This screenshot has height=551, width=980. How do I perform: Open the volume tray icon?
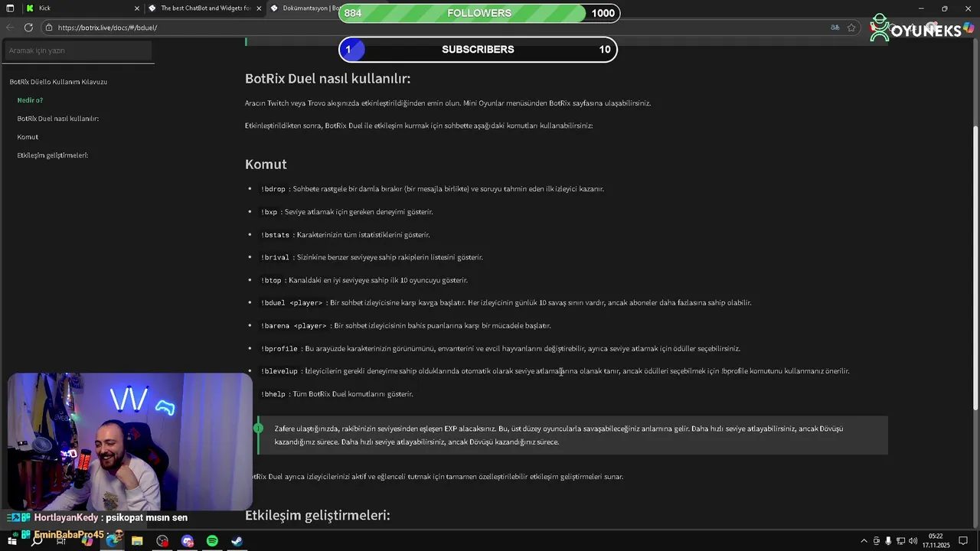tap(913, 541)
